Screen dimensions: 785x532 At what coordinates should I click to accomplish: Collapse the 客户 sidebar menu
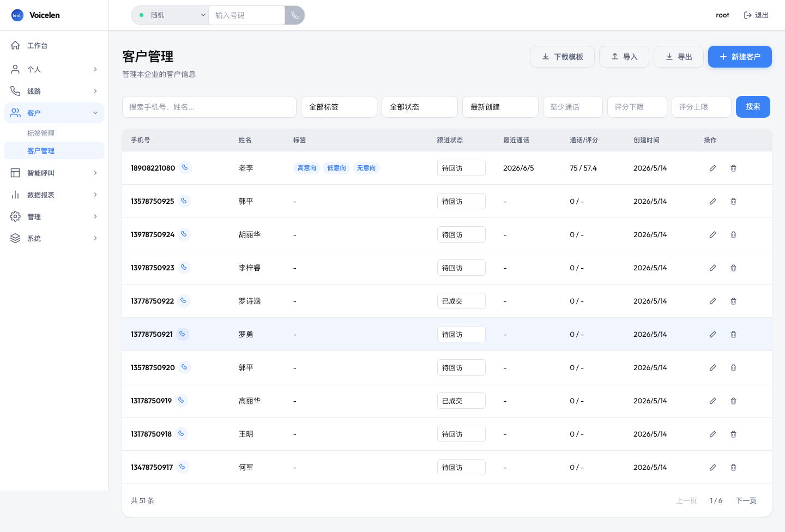point(54,113)
